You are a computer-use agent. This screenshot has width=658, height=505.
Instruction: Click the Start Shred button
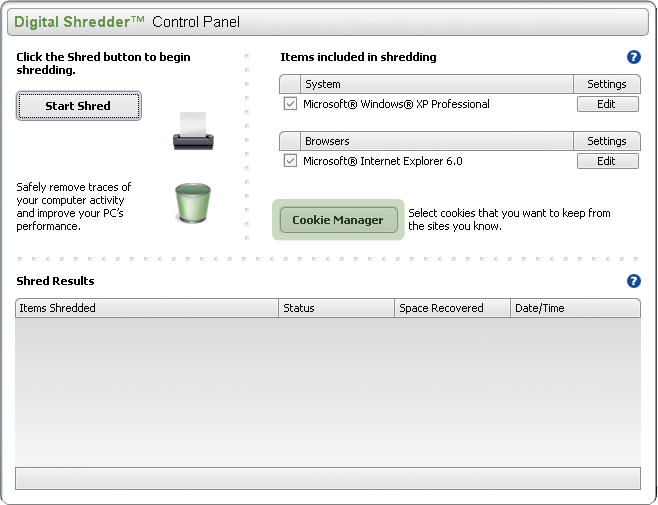[x=78, y=106]
